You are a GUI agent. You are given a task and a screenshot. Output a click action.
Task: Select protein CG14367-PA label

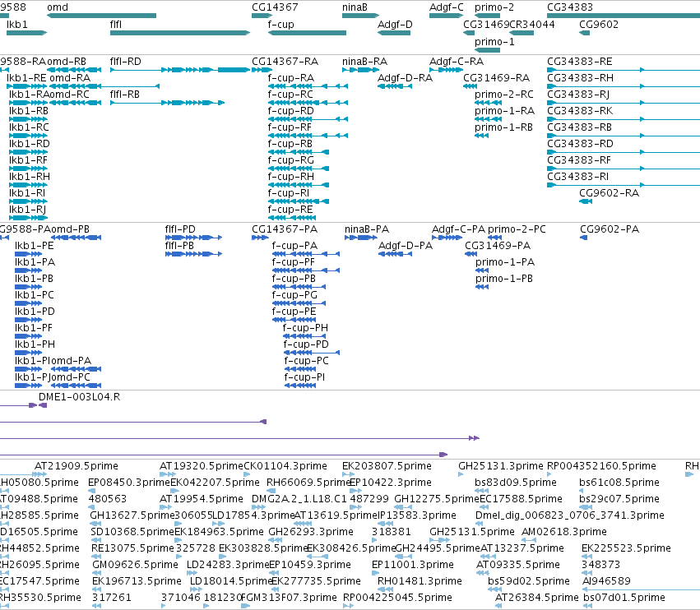285,229
